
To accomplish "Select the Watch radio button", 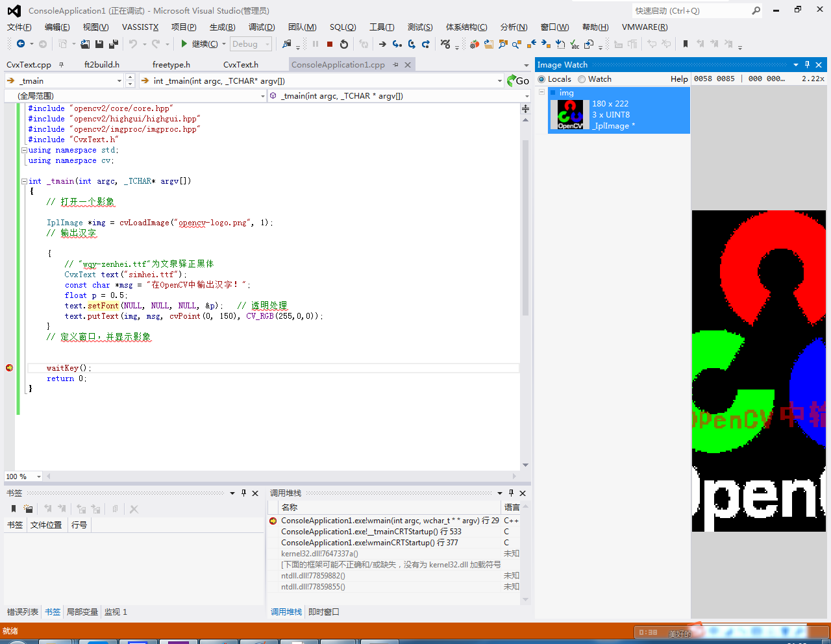I will tap(582, 79).
